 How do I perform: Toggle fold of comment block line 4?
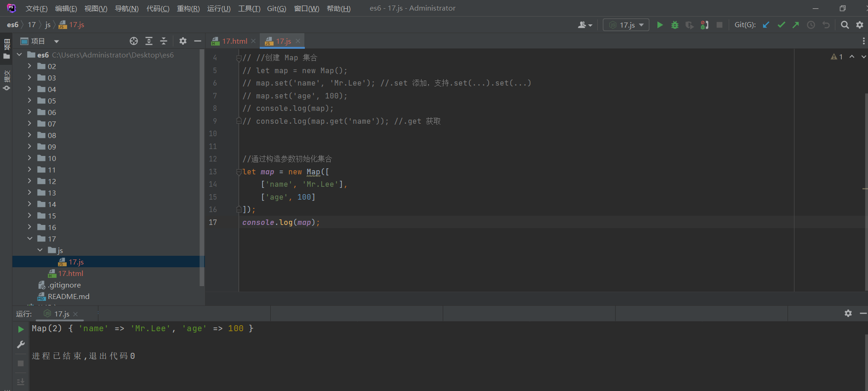click(239, 58)
